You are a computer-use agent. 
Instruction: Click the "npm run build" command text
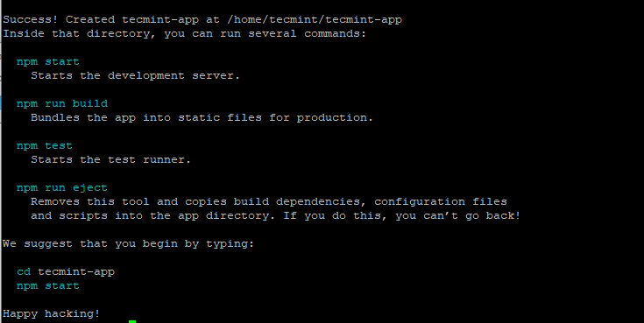(x=62, y=103)
